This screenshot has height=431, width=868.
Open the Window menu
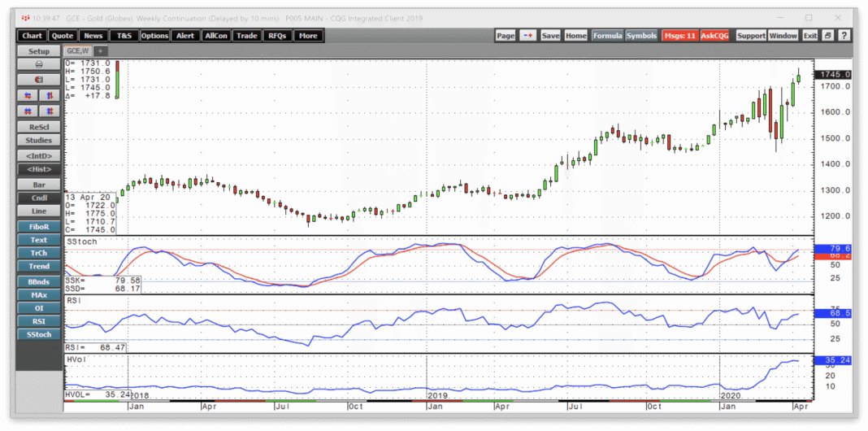(783, 36)
